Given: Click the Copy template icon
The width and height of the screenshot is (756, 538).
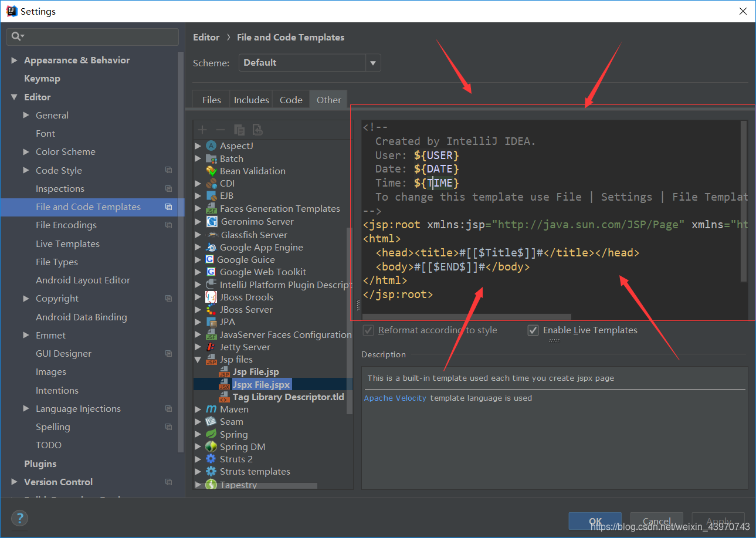Looking at the screenshot, I should 239,130.
